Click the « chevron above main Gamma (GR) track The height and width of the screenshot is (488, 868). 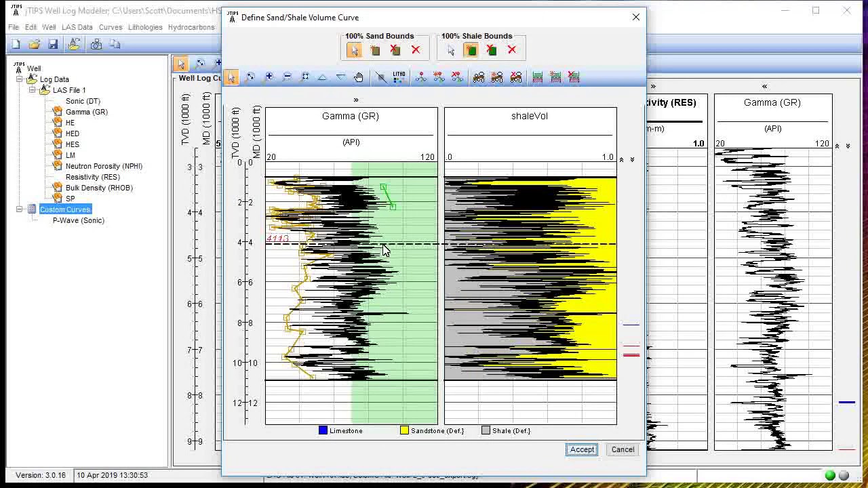[764, 87]
